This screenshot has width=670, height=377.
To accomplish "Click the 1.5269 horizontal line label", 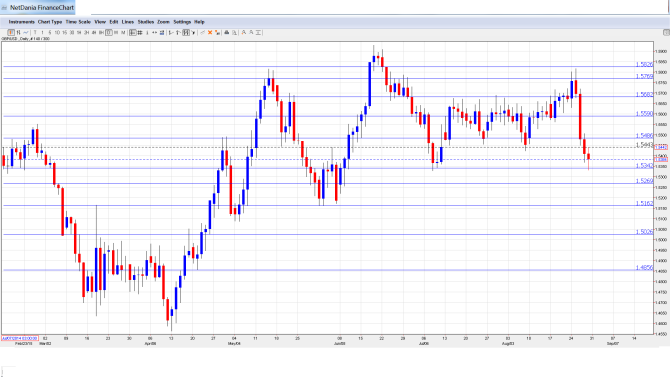I will (x=644, y=181).
